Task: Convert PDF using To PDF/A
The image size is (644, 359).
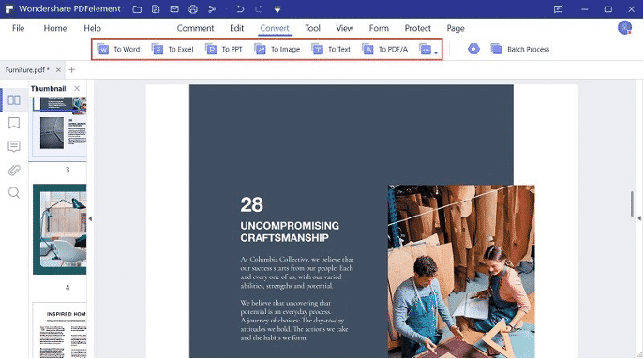Action: [x=385, y=50]
